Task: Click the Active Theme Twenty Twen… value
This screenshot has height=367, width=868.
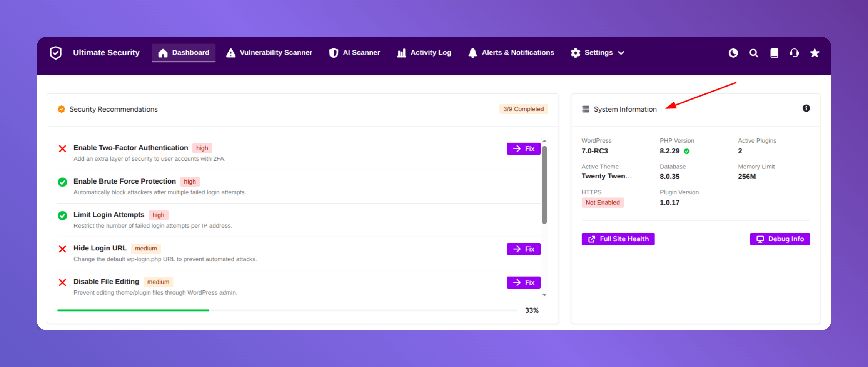Action: 607,176
